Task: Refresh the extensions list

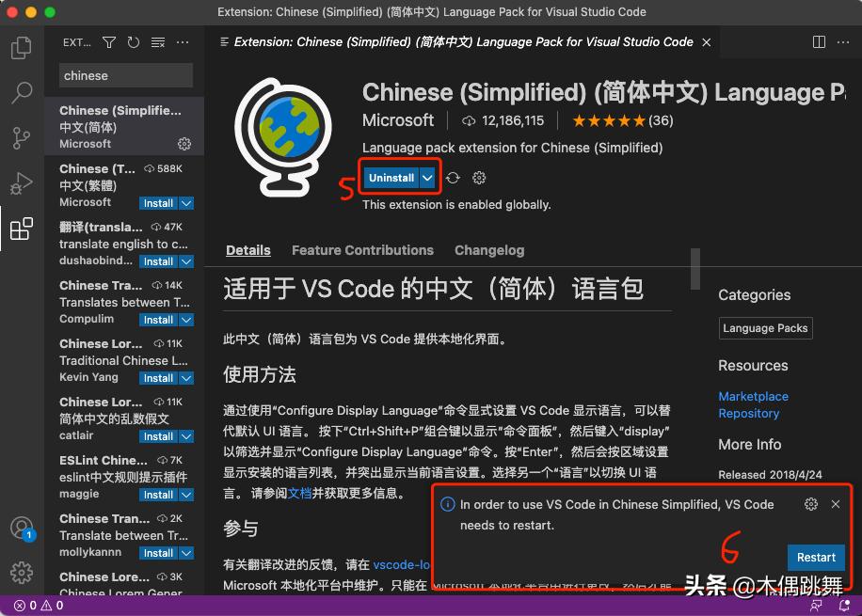Action: coord(133,42)
